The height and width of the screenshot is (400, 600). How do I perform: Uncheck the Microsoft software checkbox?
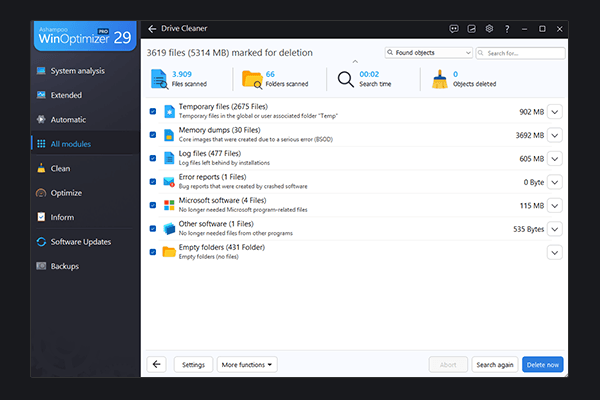click(x=153, y=205)
